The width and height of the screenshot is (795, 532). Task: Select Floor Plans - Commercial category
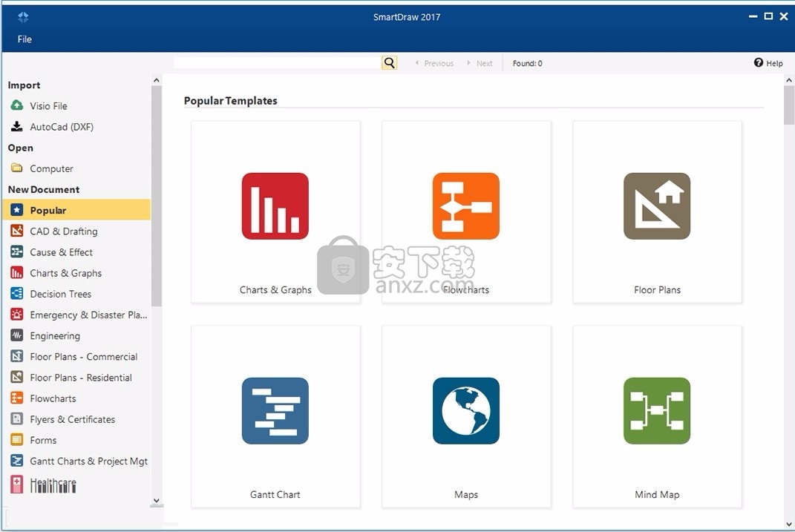tap(84, 357)
